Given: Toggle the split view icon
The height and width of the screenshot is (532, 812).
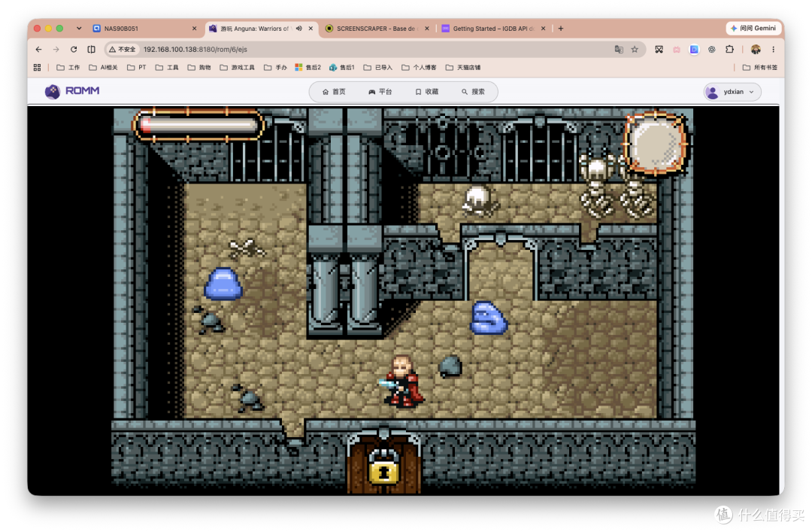Looking at the screenshot, I should [x=91, y=49].
